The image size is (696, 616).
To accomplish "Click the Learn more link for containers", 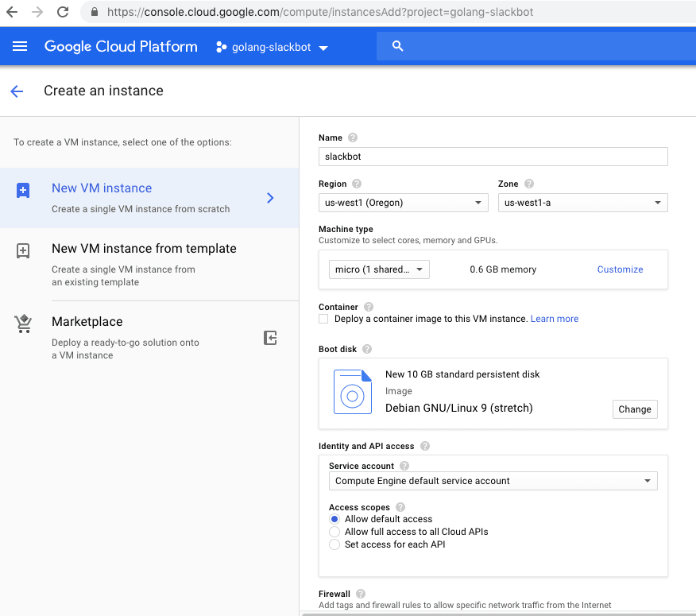I will pos(555,319).
